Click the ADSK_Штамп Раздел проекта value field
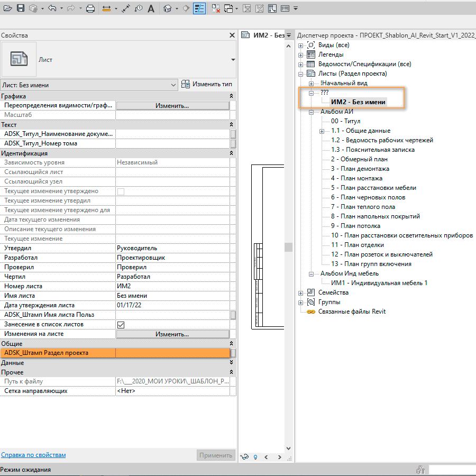The height and width of the screenshot is (476, 476). click(172, 353)
